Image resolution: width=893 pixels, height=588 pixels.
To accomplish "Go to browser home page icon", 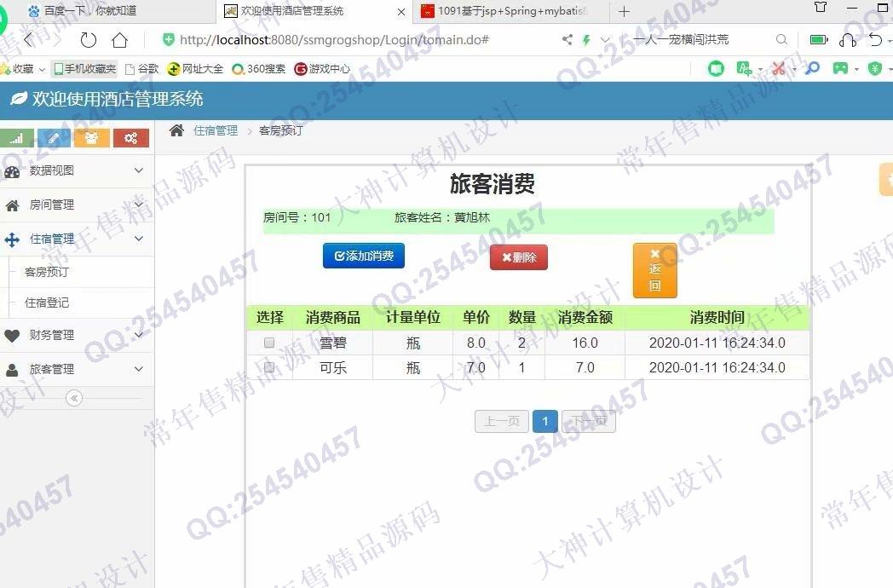I will click(119, 40).
